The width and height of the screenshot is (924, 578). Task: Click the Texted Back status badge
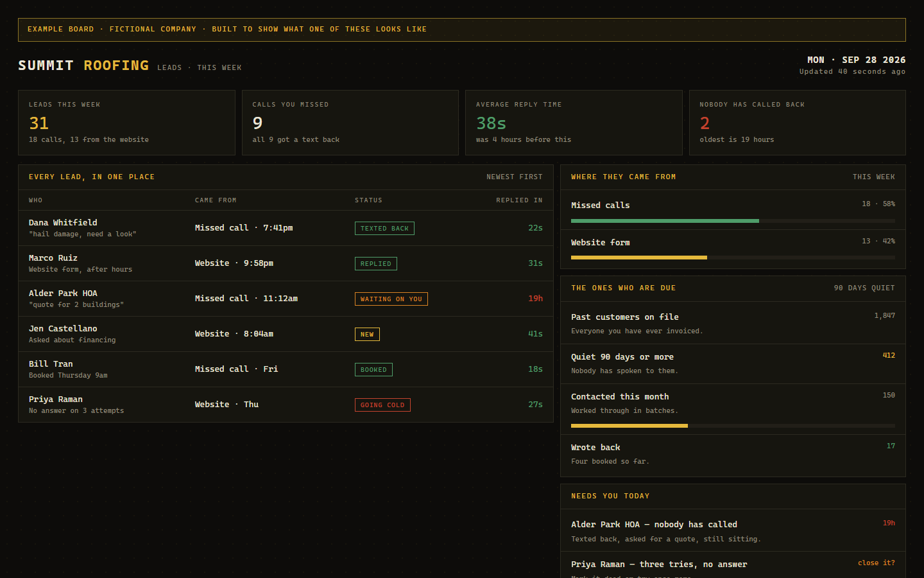click(x=384, y=228)
